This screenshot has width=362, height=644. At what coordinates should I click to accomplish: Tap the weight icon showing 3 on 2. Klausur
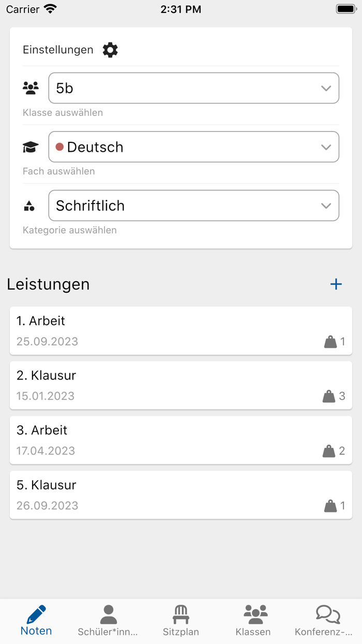point(329,396)
